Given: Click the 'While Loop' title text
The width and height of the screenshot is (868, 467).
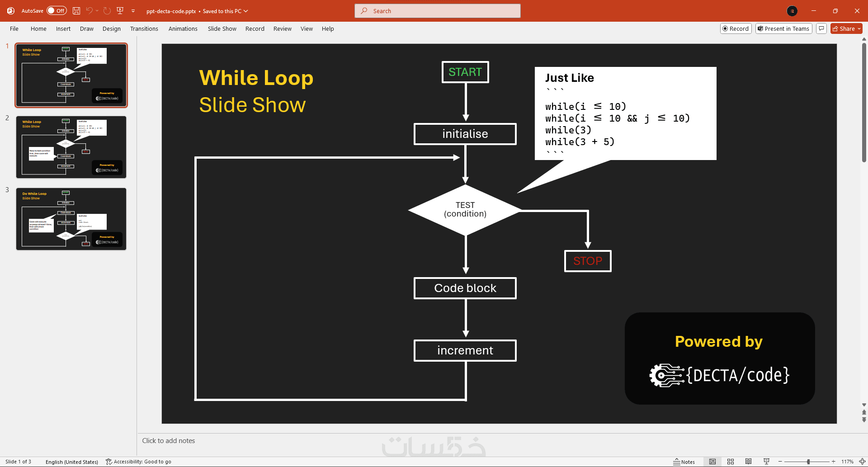Looking at the screenshot, I should [256, 78].
